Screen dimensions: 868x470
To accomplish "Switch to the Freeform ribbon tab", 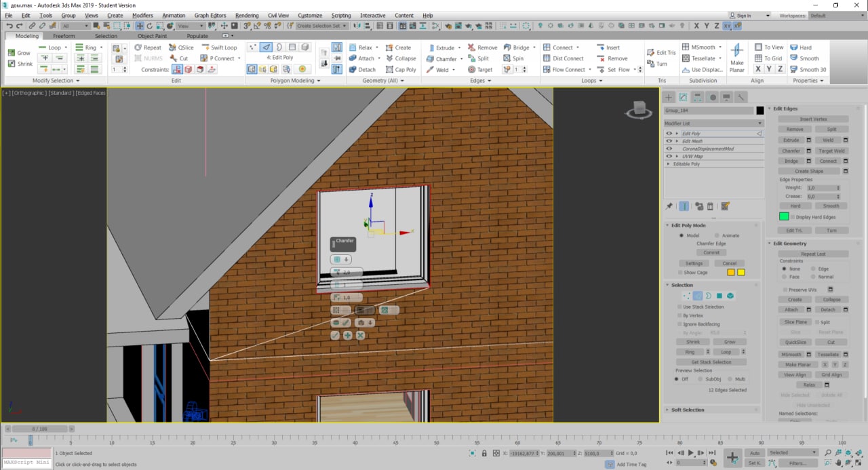I will tap(64, 36).
